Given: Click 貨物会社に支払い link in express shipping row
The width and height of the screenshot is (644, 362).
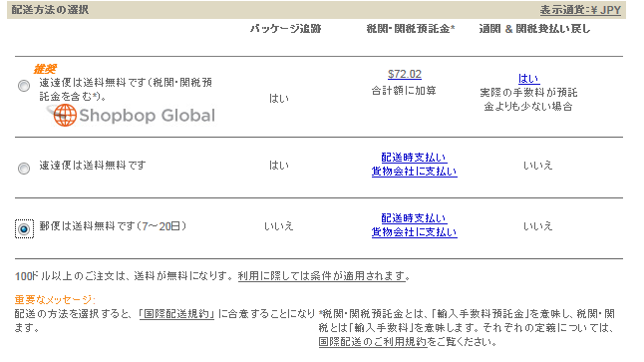Looking at the screenshot, I should click(x=414, y=171).
